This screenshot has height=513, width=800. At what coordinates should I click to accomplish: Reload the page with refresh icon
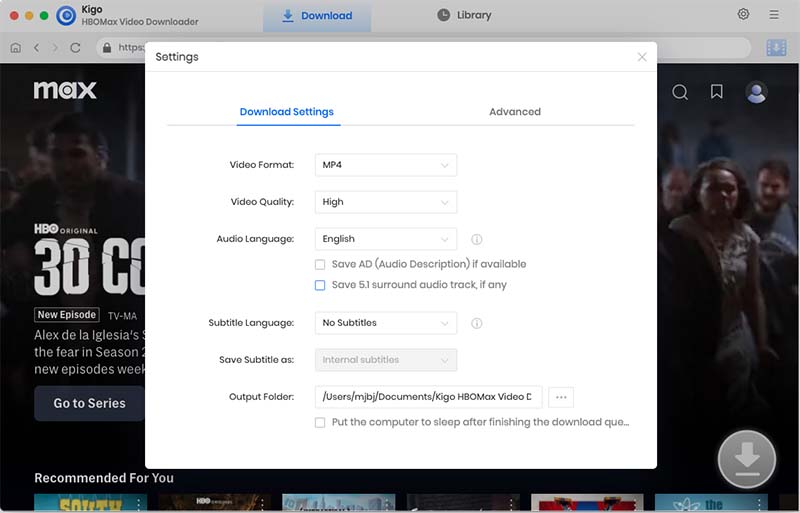(76, 47)
